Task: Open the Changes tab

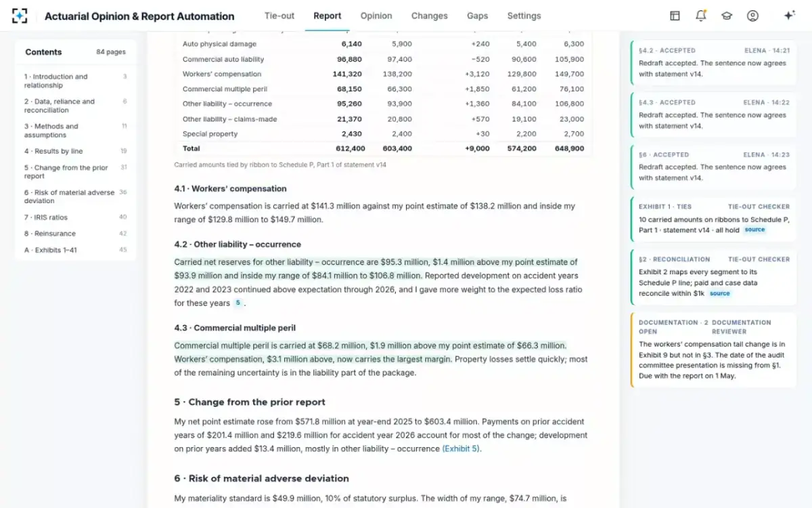Action: click(x=430, y=16)
